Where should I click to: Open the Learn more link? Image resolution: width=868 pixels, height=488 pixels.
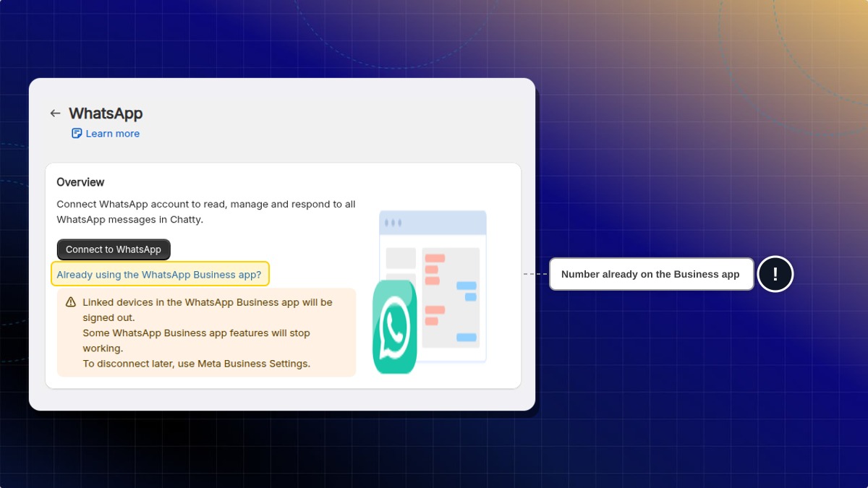tap(112, 134)
